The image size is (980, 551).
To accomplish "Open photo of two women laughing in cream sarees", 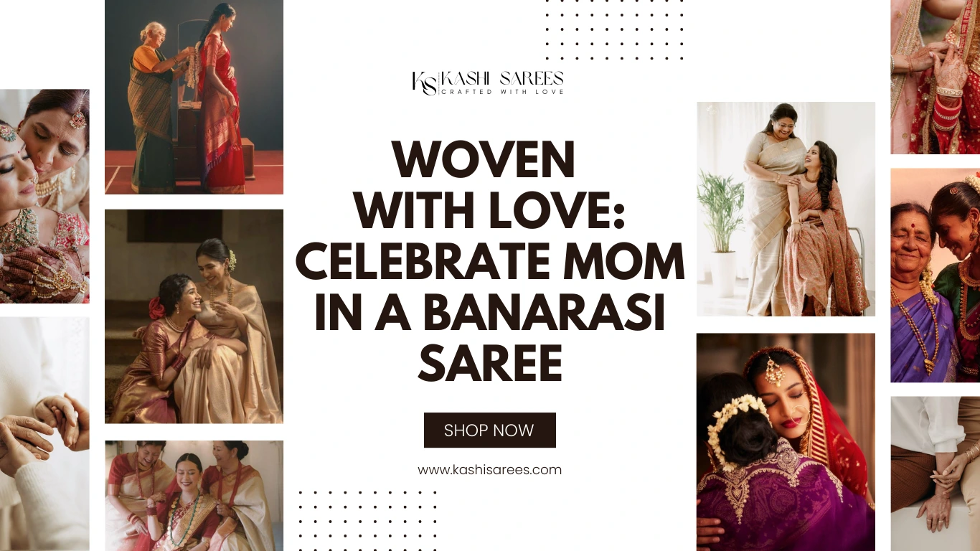I will click(x=194, y=316).
